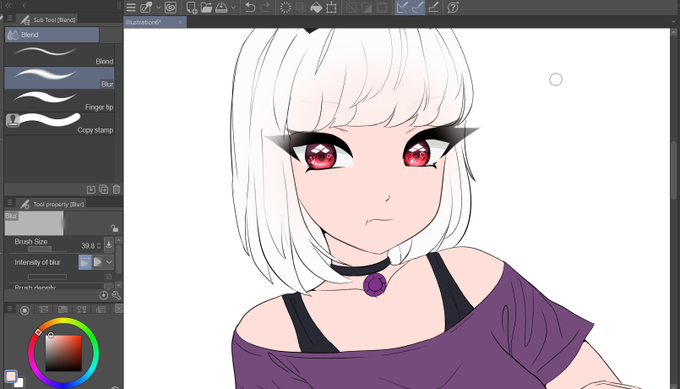Image resolution: width=680 pixels, height=389 pixels.
Task: Select first Intensity of blur mode
Action: 85,262
